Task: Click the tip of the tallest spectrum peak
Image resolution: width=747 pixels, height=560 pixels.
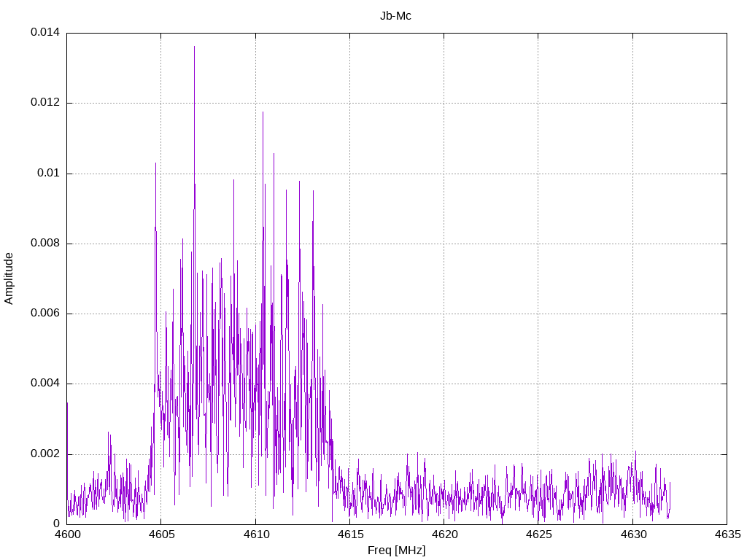Action: coord(194,47)
